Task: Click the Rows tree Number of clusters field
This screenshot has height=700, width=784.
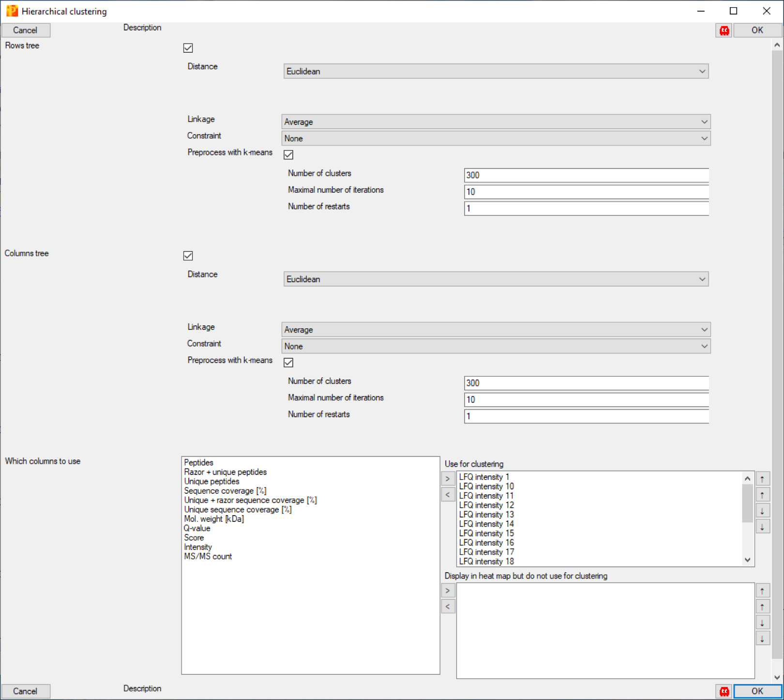Action: coord(586,175)
